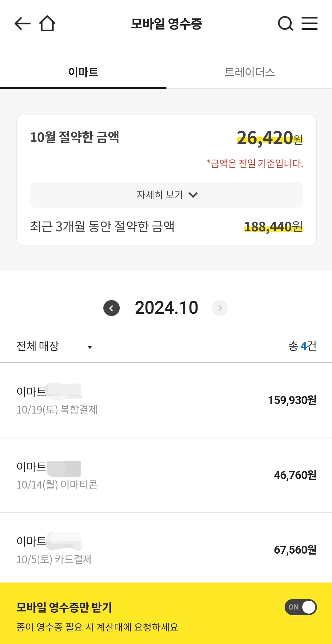
Task: Open the hamburger menu
Action: pos(309,24)
